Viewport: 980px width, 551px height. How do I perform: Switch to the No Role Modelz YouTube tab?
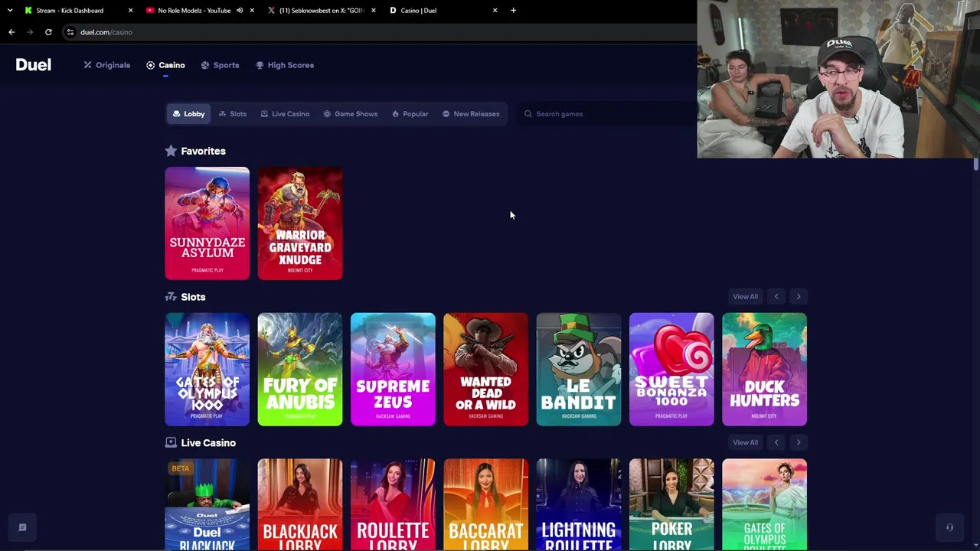(194, 11)
